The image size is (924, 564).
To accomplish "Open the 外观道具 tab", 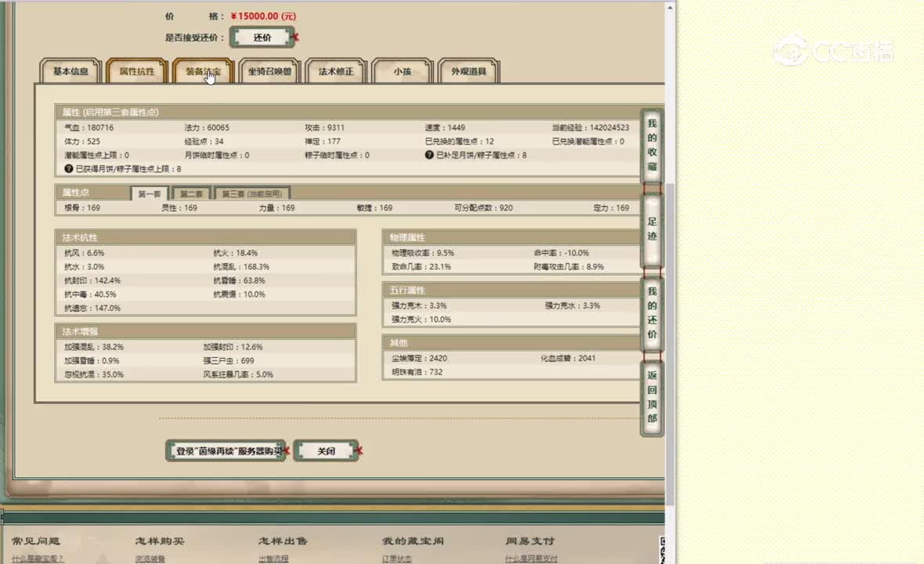I will tap(469, 71).
